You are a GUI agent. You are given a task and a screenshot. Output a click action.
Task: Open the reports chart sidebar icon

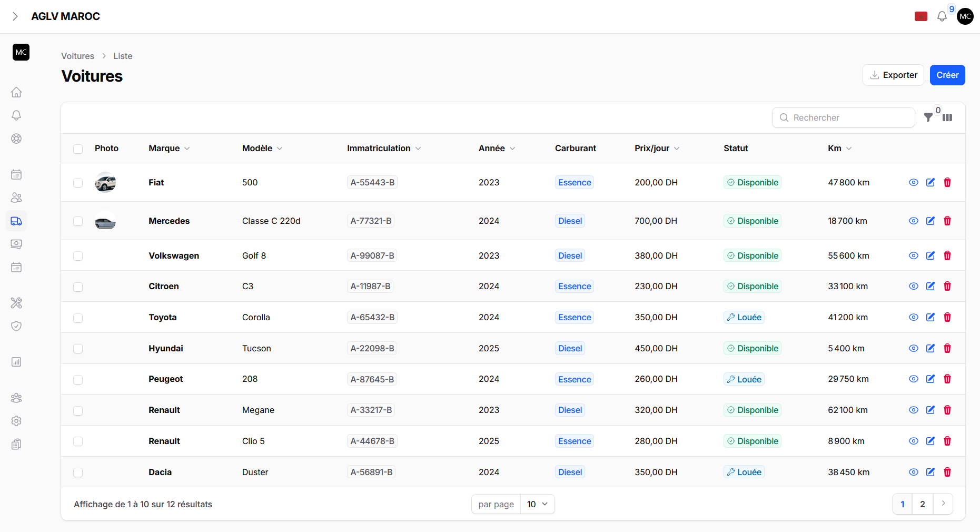16,362
